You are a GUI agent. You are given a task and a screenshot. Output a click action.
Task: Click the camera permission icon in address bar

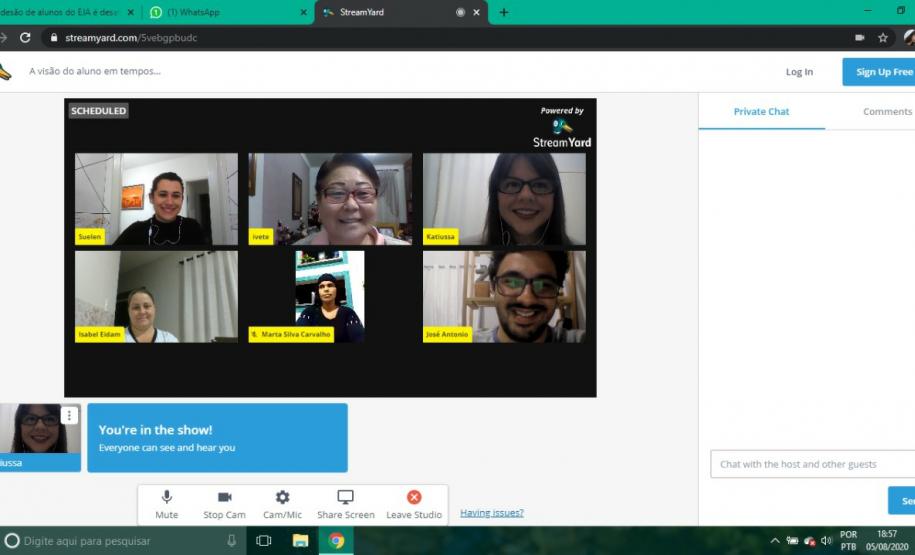(860, 38)
